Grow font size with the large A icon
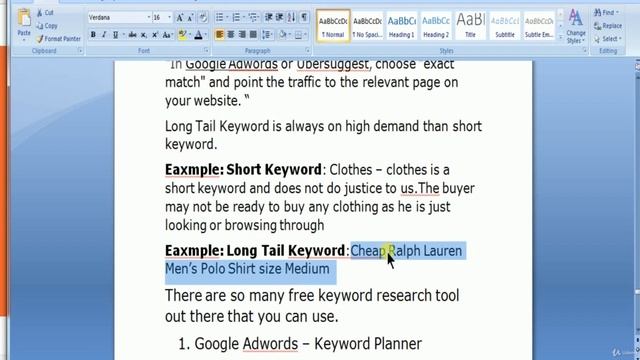640x360 pixels. 180,18
